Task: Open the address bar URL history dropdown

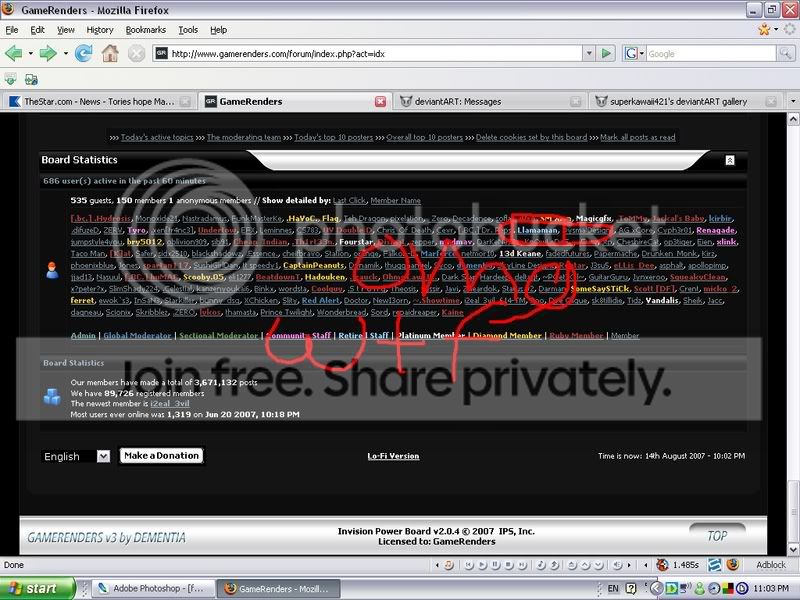Action: 589,53
